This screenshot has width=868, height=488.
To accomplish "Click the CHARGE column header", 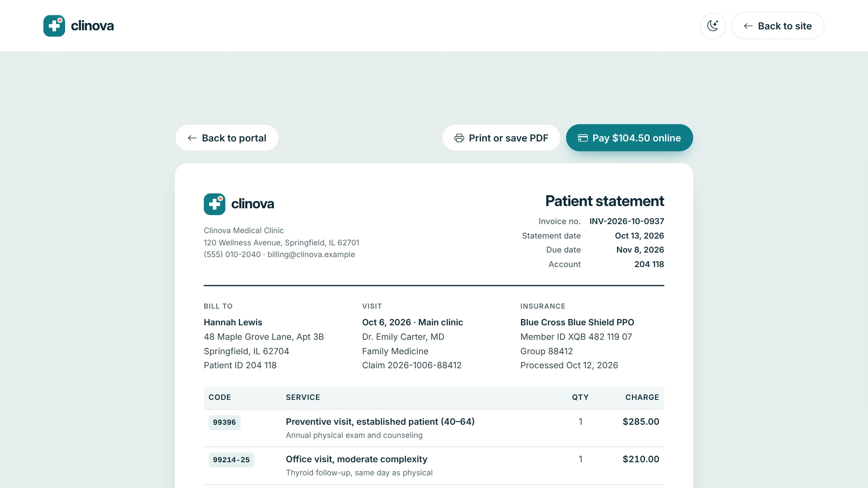I will [x=642, y=398].
